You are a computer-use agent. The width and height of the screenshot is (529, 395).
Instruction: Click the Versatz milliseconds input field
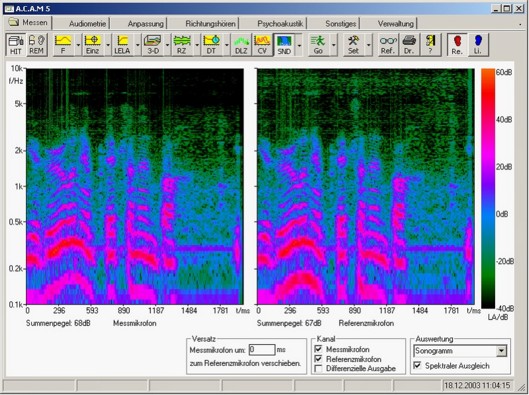[x=262, y=349]
